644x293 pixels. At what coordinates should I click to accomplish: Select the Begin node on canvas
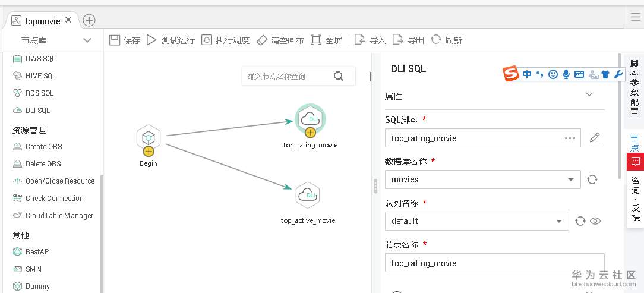[x=148, y=138]
